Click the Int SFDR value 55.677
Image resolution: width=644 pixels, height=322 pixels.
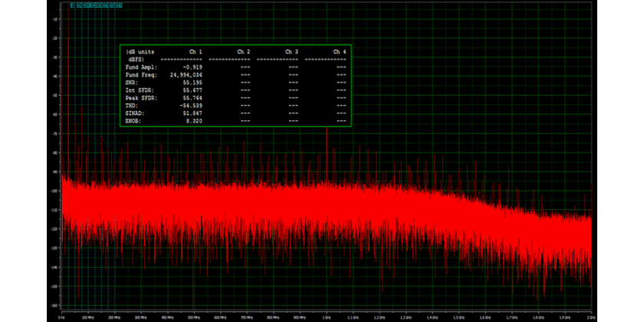tap(192, 90)
